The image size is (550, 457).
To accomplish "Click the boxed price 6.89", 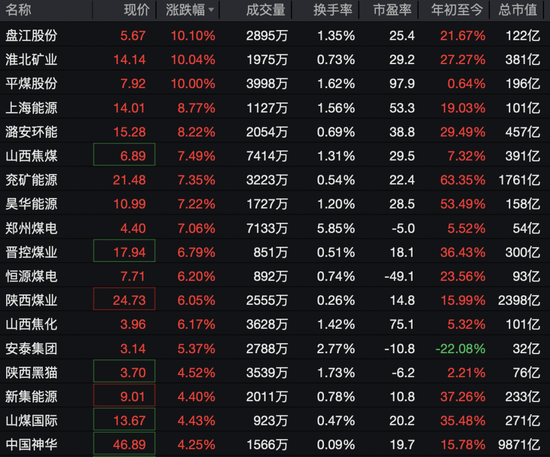I will 124,154.
